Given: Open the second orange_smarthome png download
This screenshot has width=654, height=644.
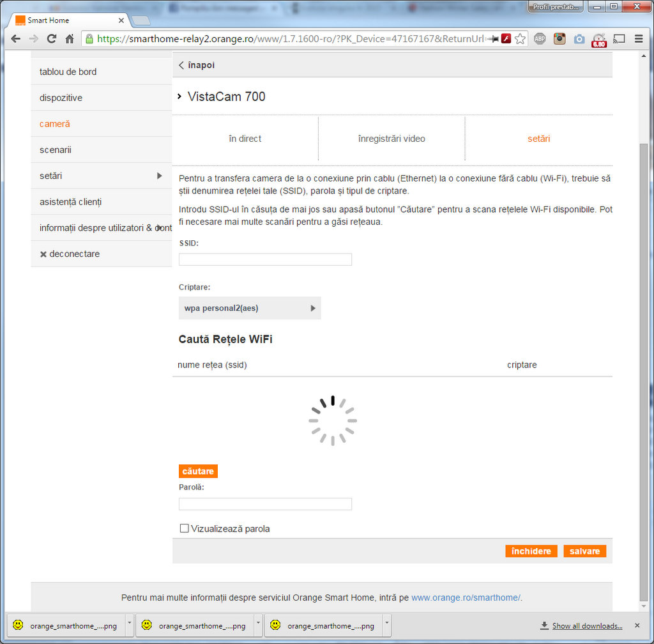Looking at the screenshot, I should (x=195, y=625).
